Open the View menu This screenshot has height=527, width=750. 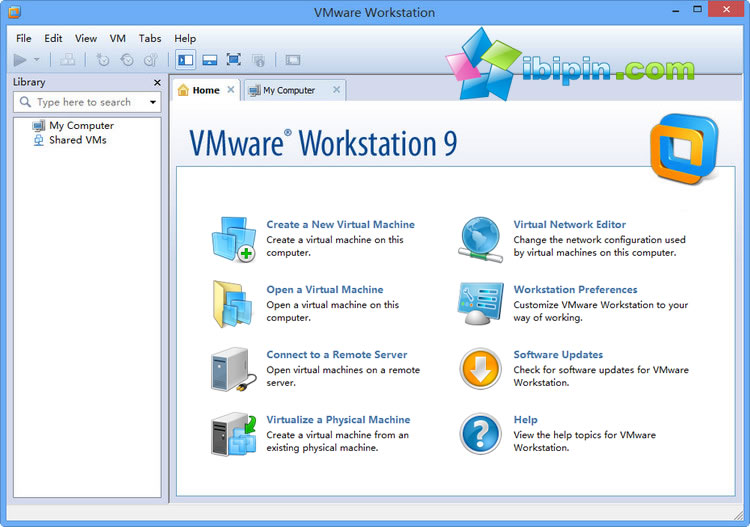(86, 38)
